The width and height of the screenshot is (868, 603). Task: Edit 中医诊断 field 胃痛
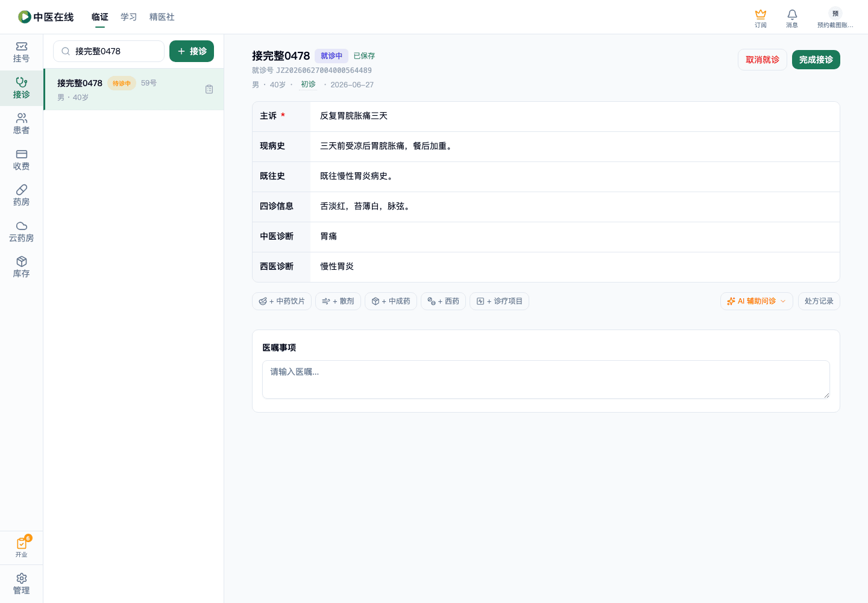[575, 237]
